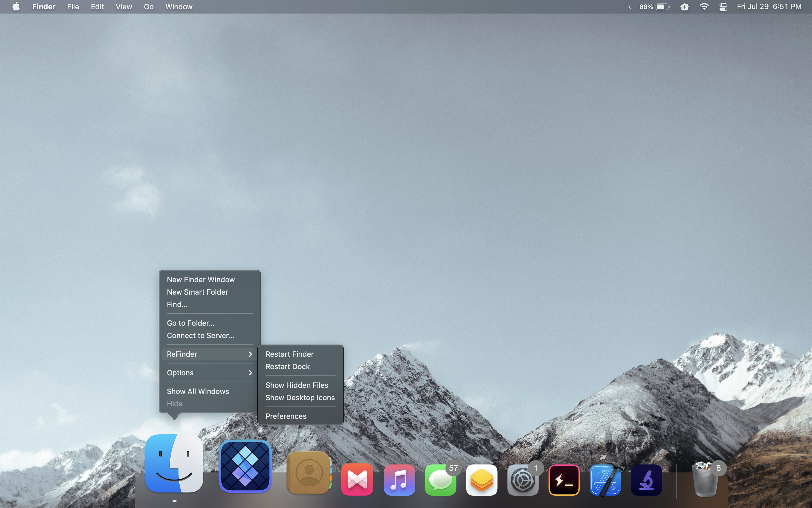This screenshot has height=508, width=812.
Task: Open the View menu
Action: (124, 7)
